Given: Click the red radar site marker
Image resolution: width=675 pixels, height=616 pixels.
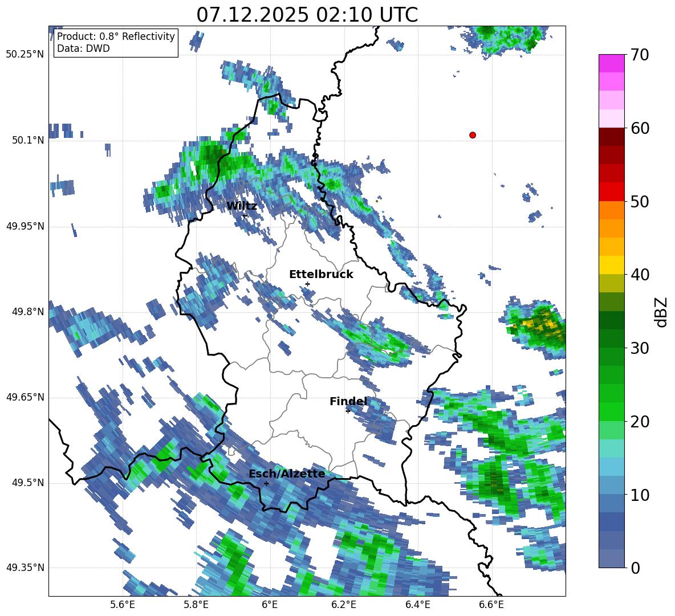Looking at the screenshot, I should tap(473, 135).
